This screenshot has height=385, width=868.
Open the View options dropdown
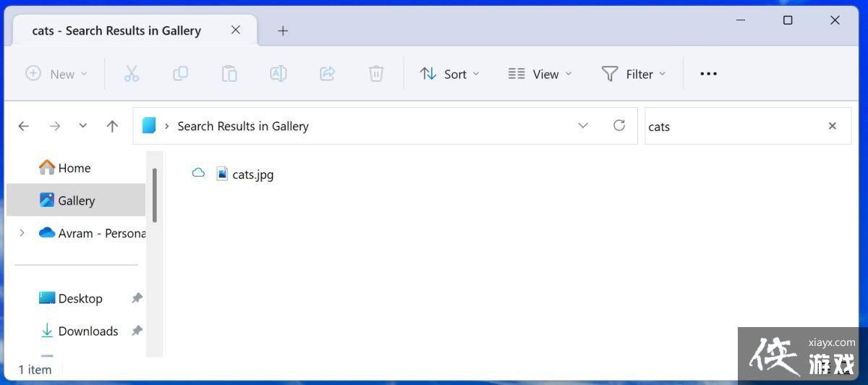click(x=540, y=74)
